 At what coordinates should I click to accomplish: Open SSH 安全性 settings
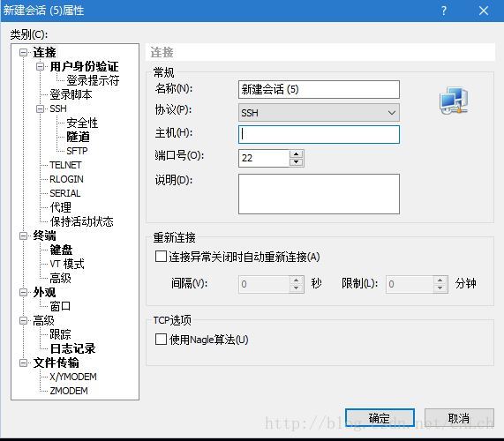(82, 123)
